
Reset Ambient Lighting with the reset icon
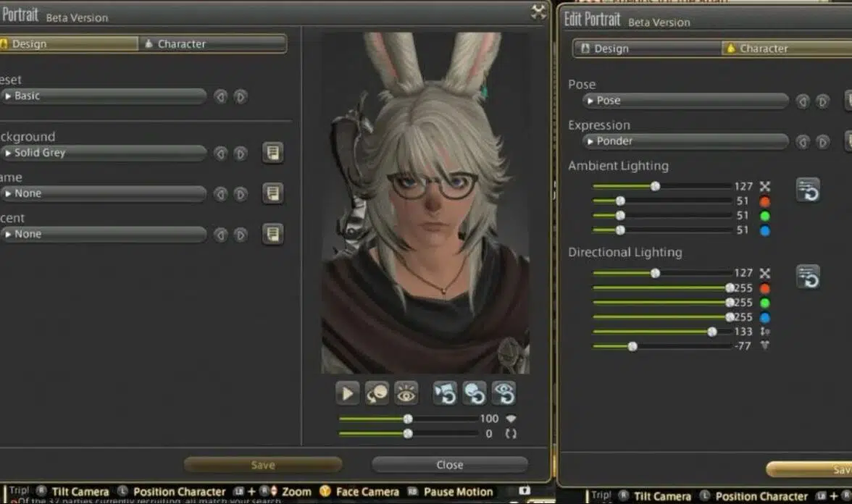pos(808,190)
